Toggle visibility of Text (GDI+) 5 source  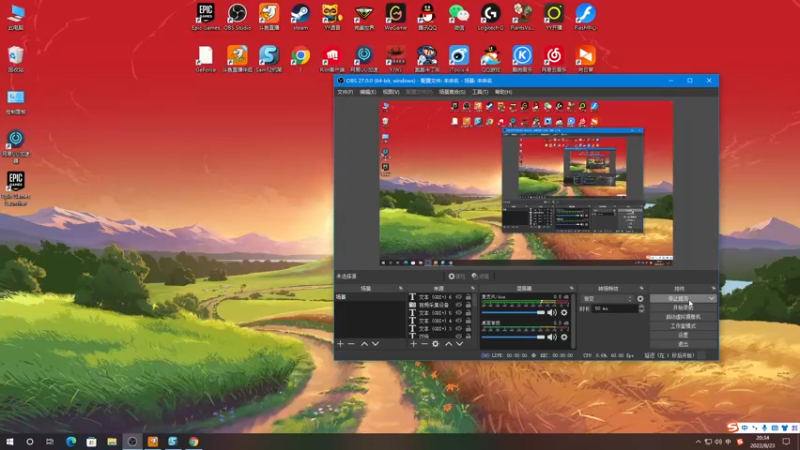tap(459, 313)
